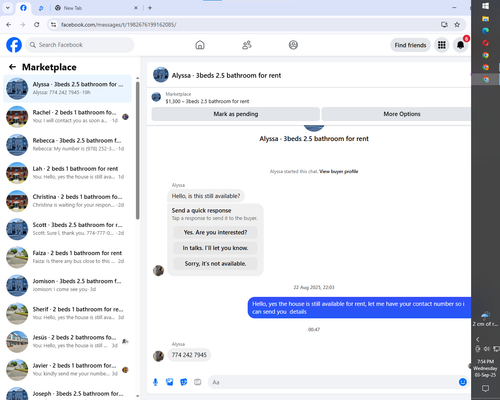
Task: Open the emoji picker in message box
Action: [x=463, y=382]
